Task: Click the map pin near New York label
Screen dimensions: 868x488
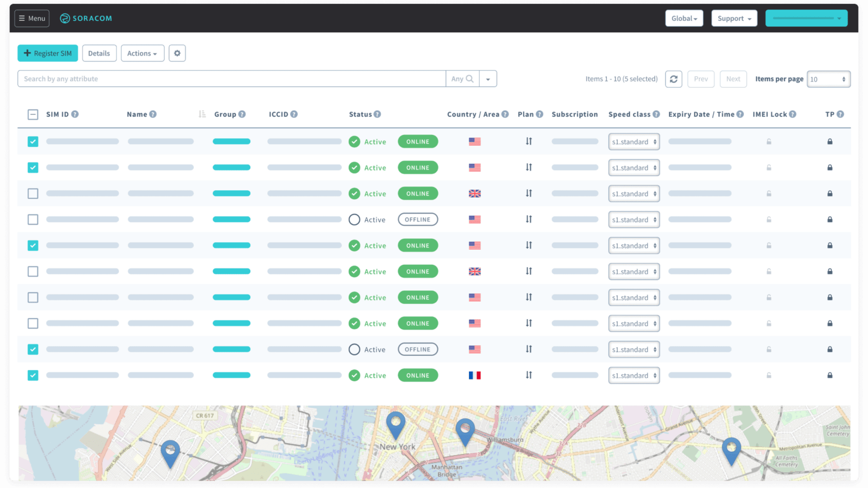Action: [396, 425]
